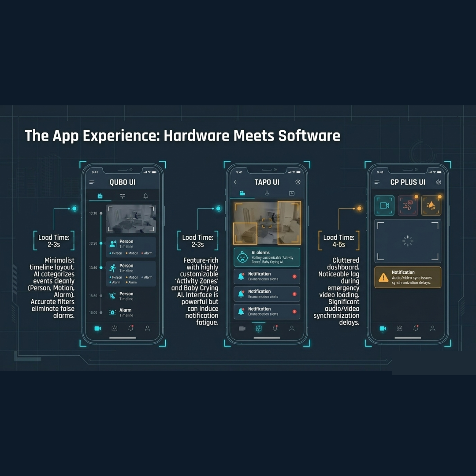Click the alarm siren icon in QUBO timeline
Screen dimensions: 476x476
(113, 312)
